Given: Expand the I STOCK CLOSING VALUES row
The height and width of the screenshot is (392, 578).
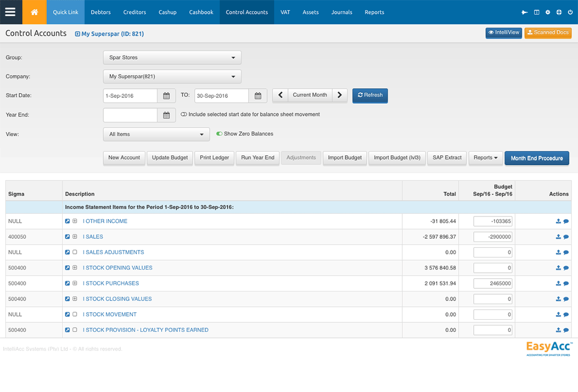Looking at the screenshot, I should (x=75, y=299).
